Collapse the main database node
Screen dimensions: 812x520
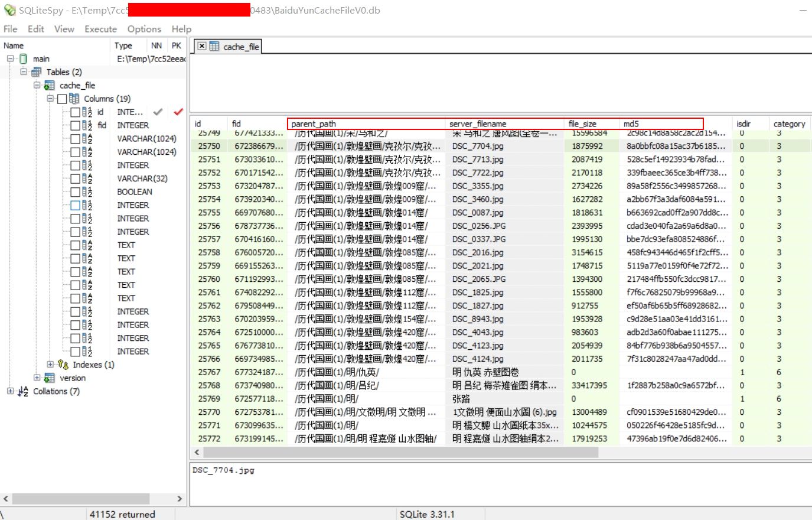11,58
